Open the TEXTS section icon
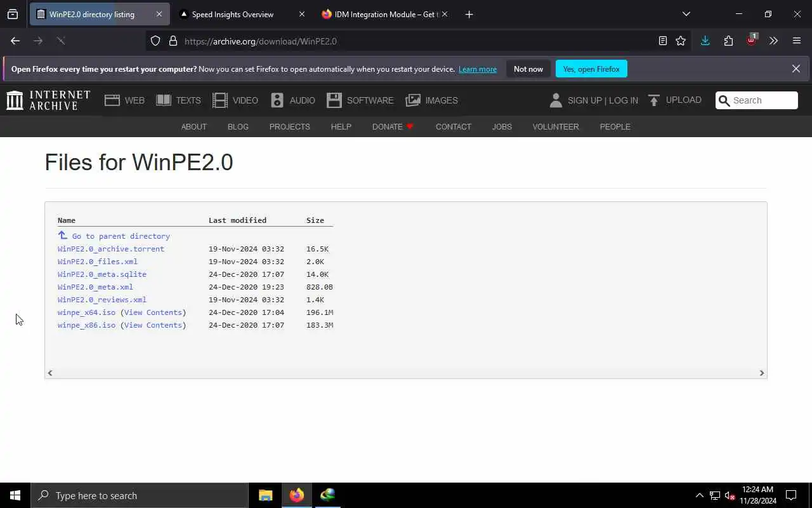This screenshot has width=812, height=508. click(x=164, y=100)
